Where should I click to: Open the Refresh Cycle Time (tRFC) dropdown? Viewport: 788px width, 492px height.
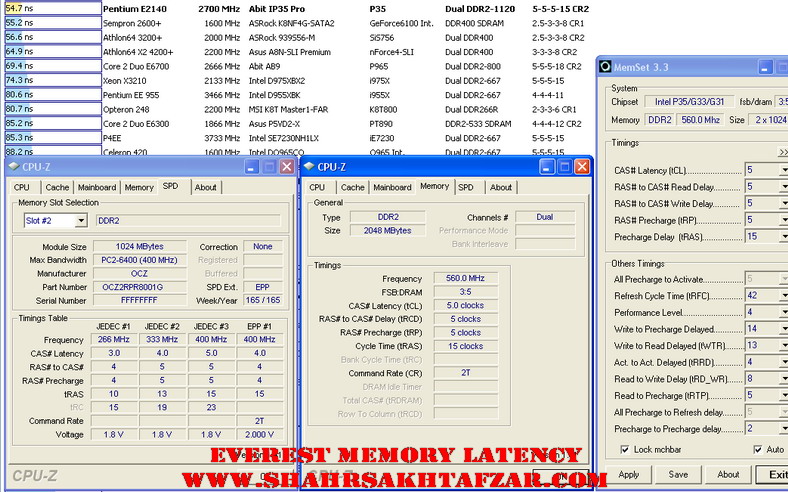point(783,296)
